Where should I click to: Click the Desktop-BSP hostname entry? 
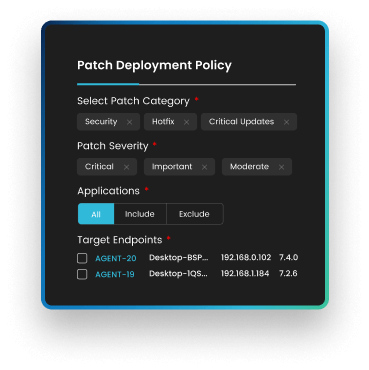[x=179, y=258]
